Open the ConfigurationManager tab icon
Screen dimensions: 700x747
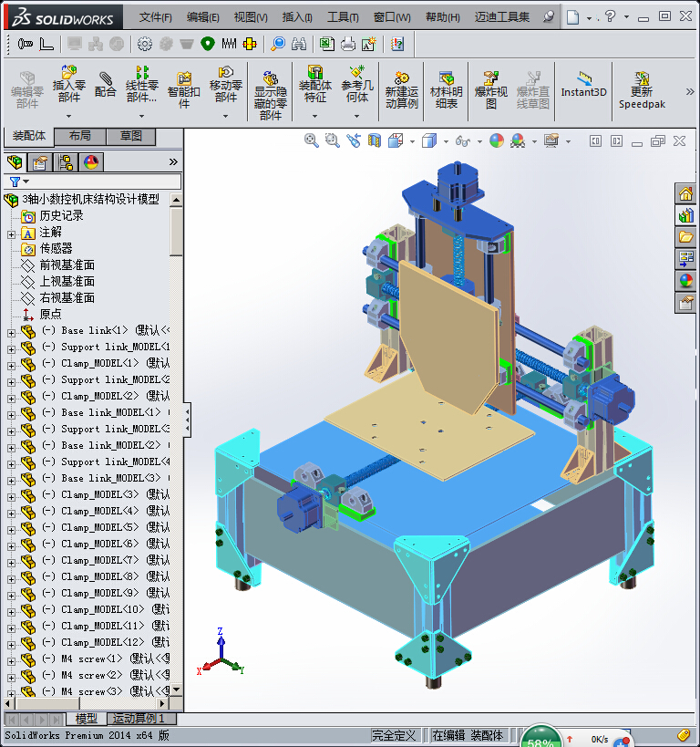[x=66, y=162]
